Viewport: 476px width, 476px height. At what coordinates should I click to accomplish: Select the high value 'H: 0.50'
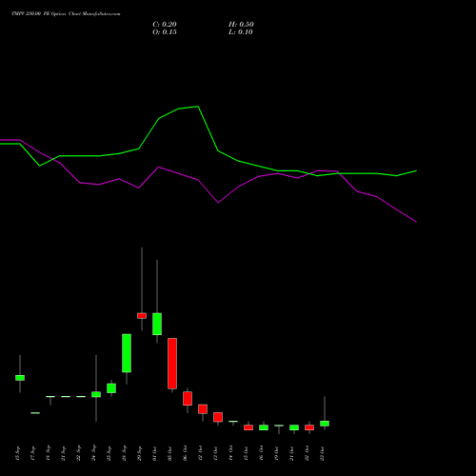(241, 25)
